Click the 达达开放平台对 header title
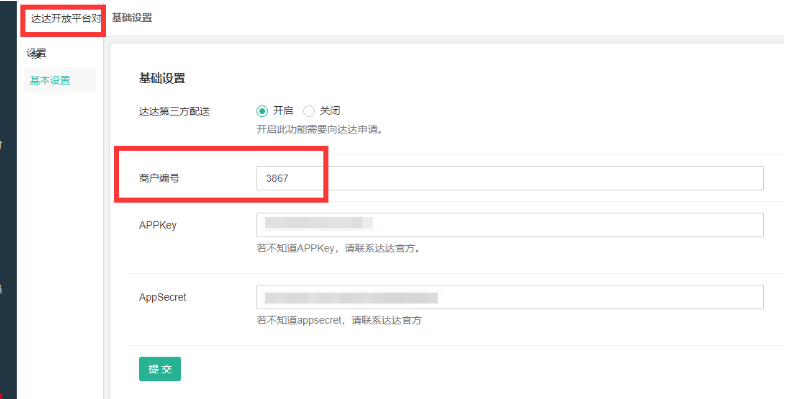Viewport: 797px width, 399px height. (66, 19)
